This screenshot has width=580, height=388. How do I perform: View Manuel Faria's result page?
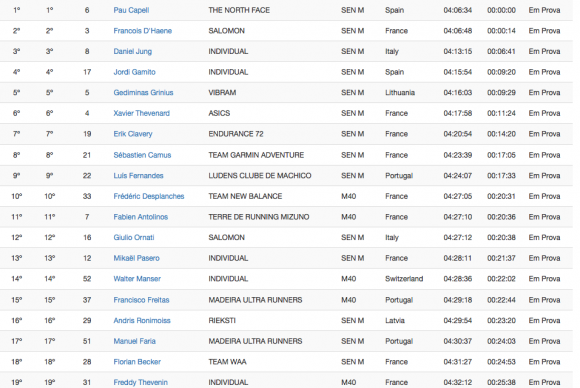(134, 341)
